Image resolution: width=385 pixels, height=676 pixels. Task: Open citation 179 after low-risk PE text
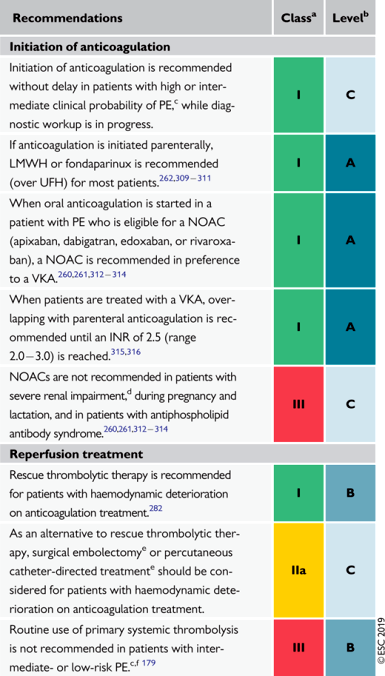pyautogui.click(x=148, y=661)
